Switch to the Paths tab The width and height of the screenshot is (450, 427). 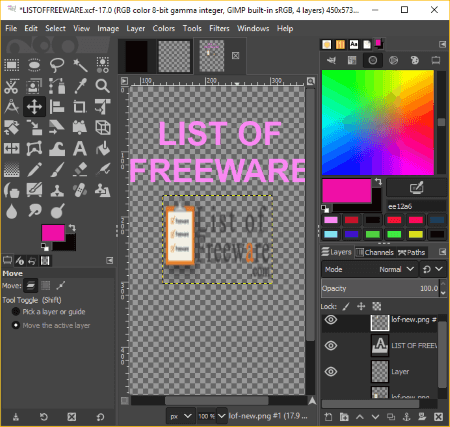[412, 252]
